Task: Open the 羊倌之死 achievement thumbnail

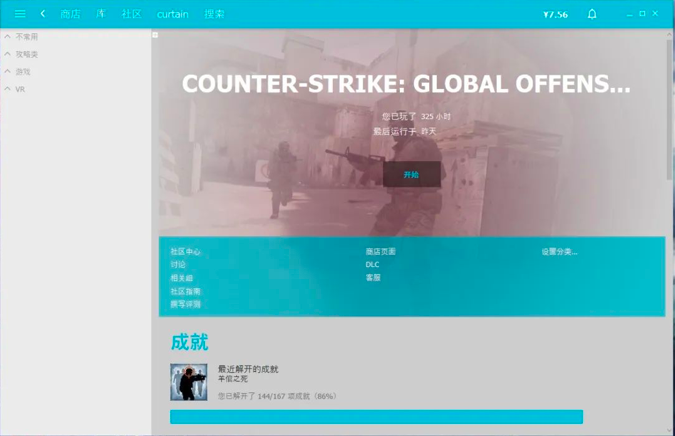Action: point(189,382)
